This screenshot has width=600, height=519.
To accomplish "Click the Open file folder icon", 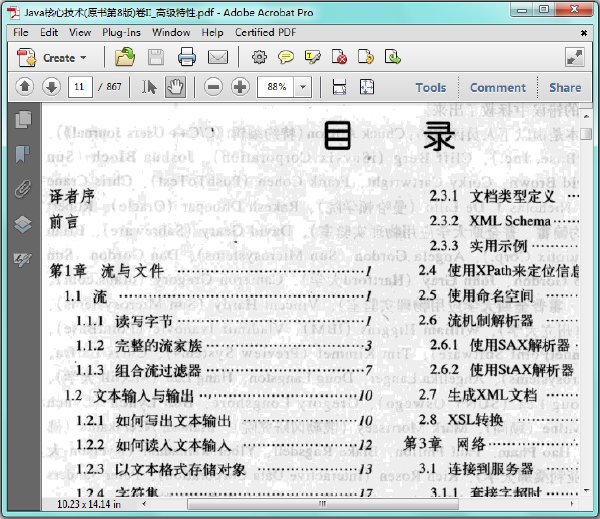I will point(125,57).
